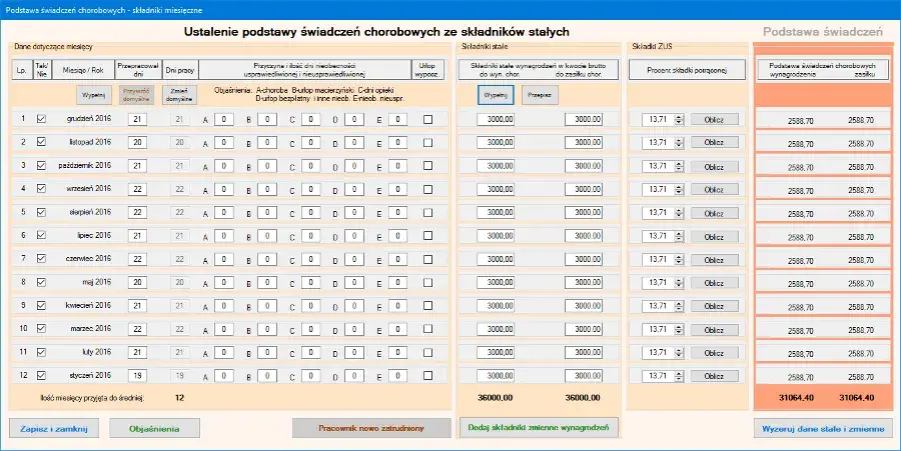Click the do zasiłku chor. amount for luty 2016
The width and height of the screenshot is (901, 451).
[584, 352]
